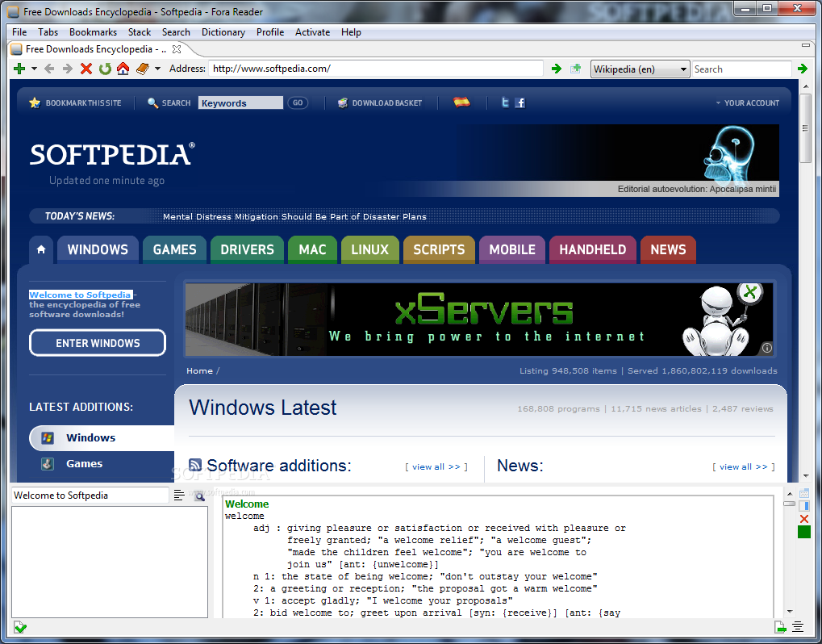The image size is (822, 644).
Task: Go to home page via house icon
Action: (123, 69)
